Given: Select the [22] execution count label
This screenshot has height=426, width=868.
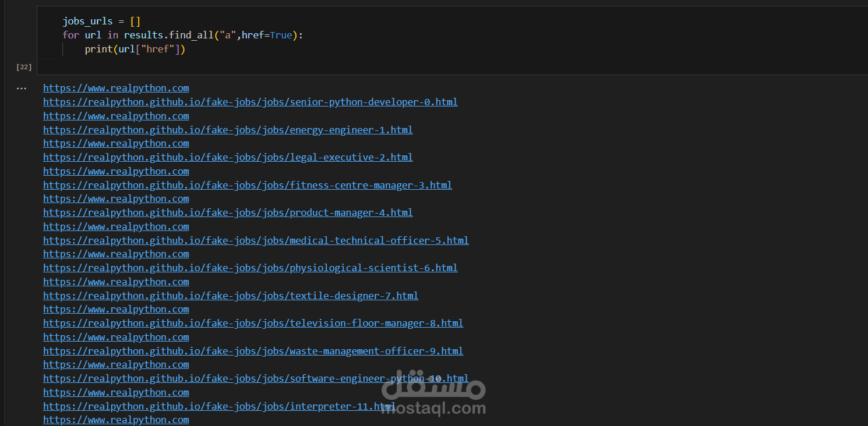Looking at the screenshot, I should pos(24,68).
